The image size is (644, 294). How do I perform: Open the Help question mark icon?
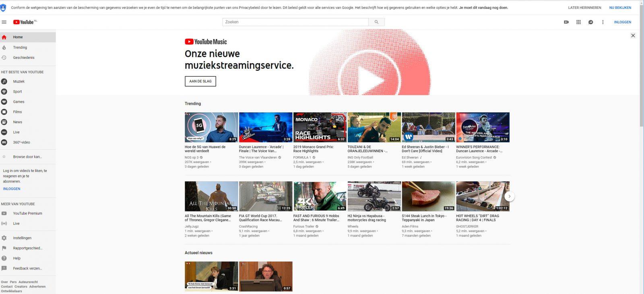[4, 258]
